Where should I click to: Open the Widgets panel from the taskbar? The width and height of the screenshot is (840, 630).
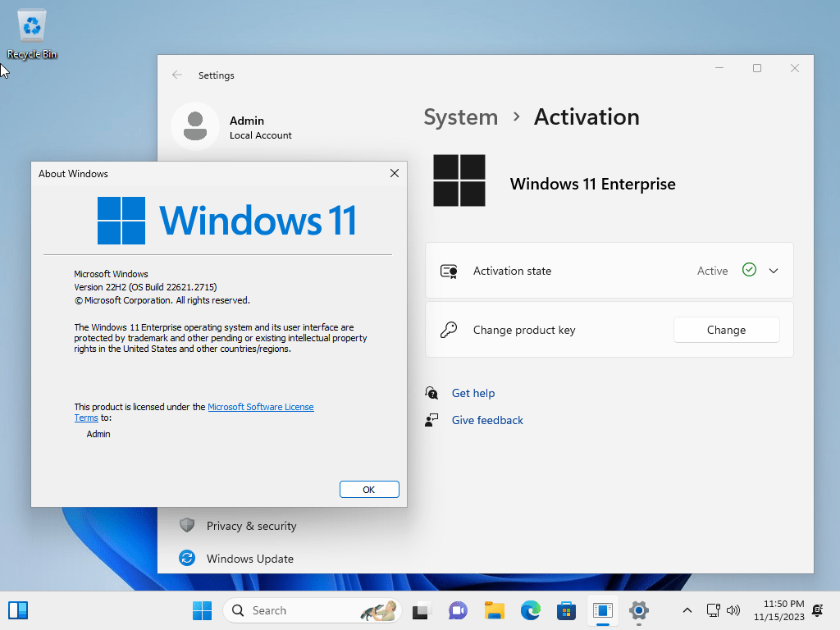click(x=18, y=610)
